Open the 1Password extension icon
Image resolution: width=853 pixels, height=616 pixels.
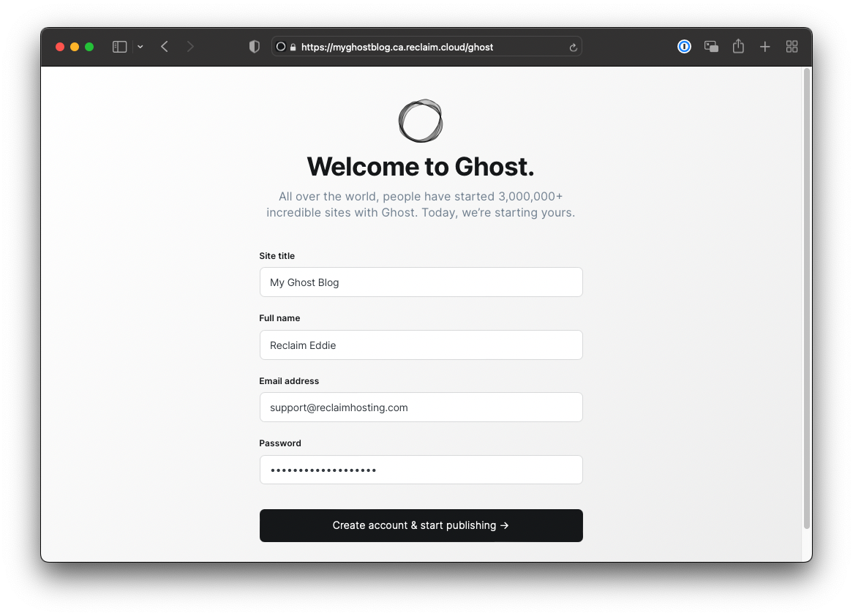click(x=684, y=47)
